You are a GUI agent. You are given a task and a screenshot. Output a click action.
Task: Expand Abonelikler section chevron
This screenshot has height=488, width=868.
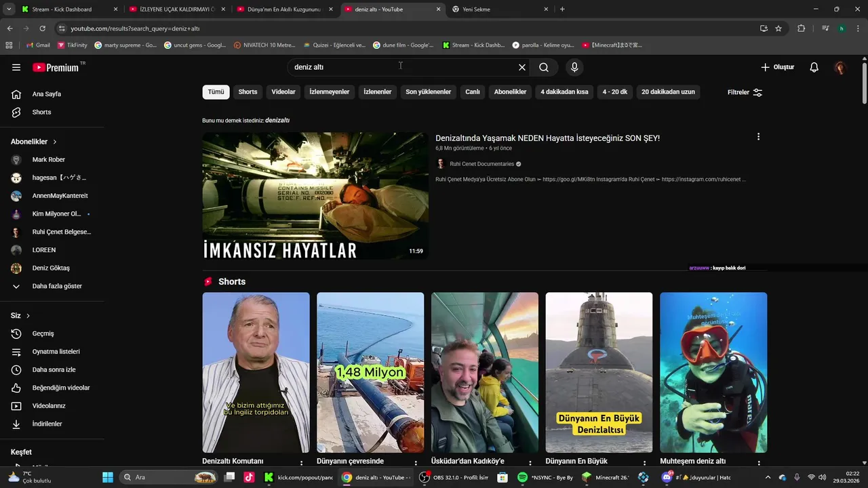click(x=54, y=142)
